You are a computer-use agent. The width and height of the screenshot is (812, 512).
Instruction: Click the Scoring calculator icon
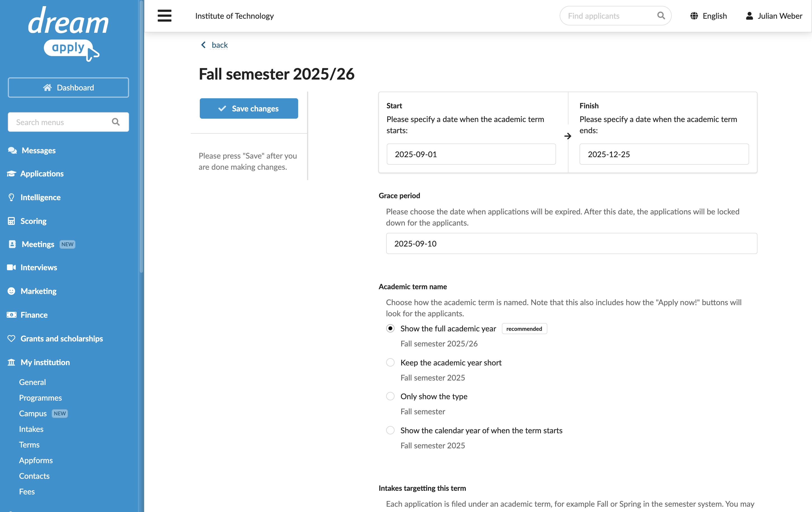coord(11,221)
